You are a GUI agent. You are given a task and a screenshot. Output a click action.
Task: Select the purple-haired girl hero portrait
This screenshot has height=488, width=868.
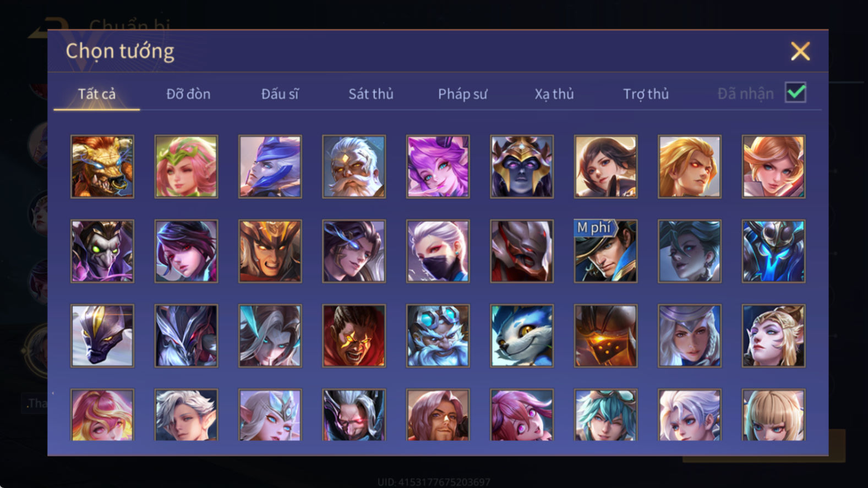[x=438, y=167]
